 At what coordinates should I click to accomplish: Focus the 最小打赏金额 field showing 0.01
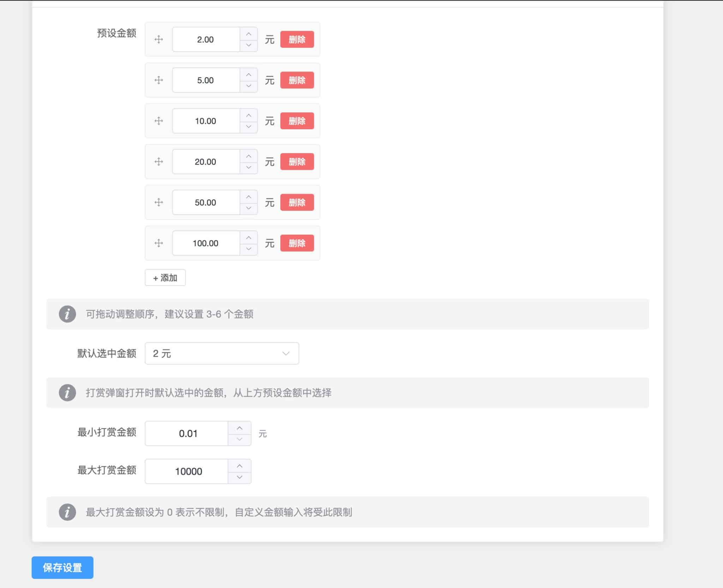click(186, 433)
